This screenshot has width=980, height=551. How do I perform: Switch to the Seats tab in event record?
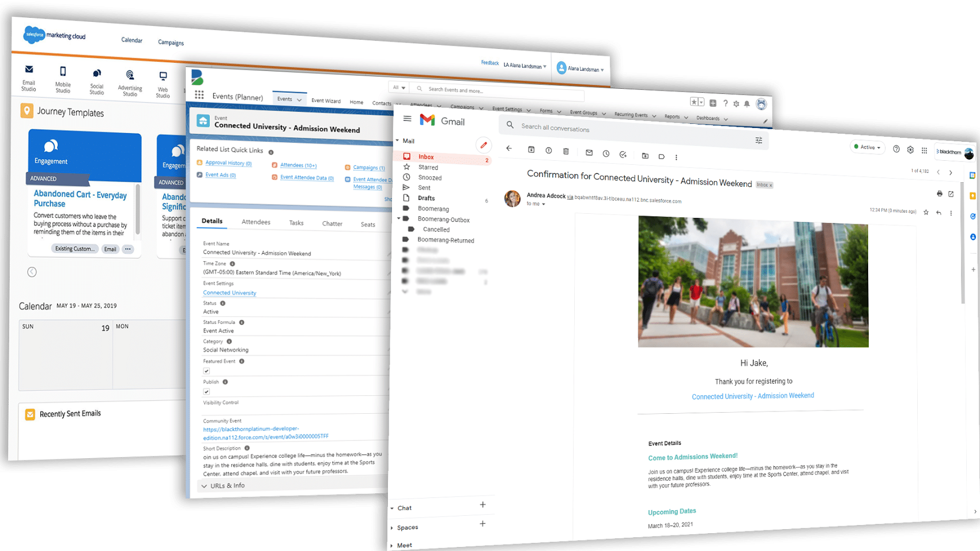tap(368, 225)
